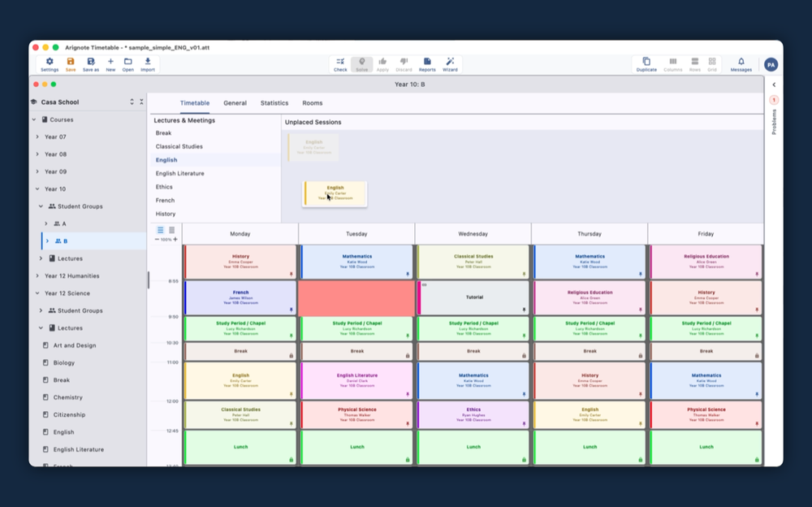Click the Apply thumbs-up icon
Image resolution: width=812 pixels, height=507 pixels.
[x=382, y=61]
